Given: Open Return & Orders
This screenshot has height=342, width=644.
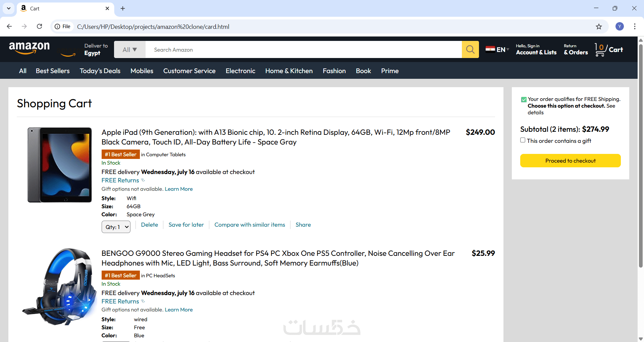Looking at the screenshot, I should pos(576,50).
